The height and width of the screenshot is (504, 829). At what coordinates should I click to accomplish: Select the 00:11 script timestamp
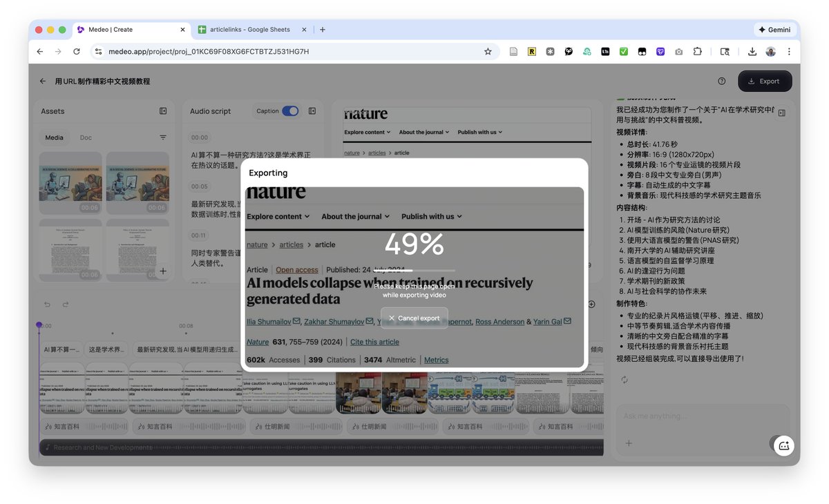[200, 235]
